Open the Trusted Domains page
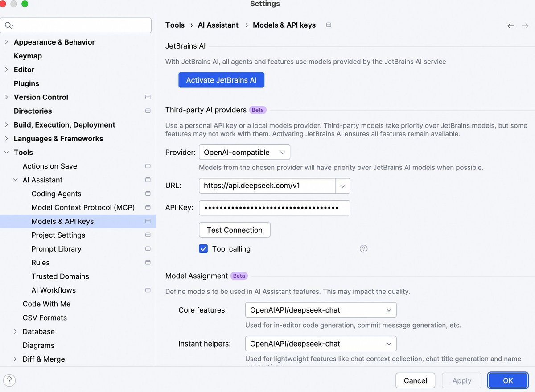 click(x=60, y=276)
